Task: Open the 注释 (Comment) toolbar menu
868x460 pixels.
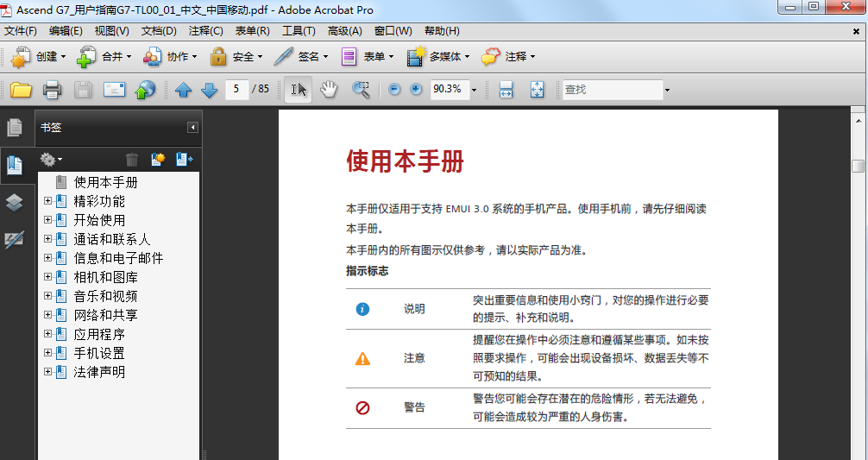Action: tap(507, 56)
